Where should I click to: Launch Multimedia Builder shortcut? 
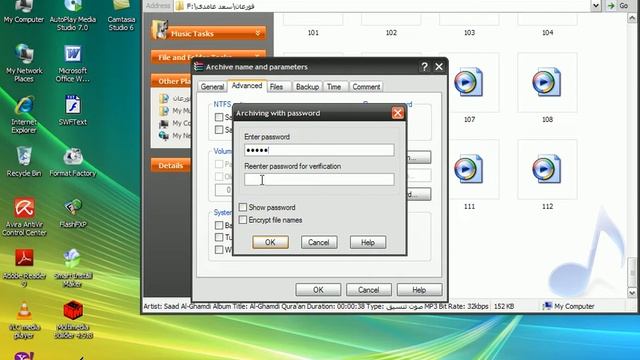pos(73,320)
